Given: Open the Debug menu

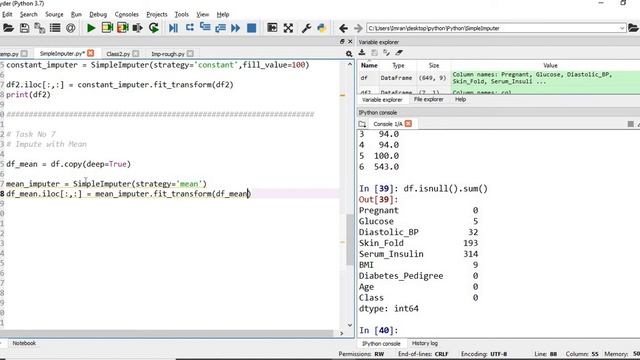Looking at the screenshot, I should coord(98,14).
